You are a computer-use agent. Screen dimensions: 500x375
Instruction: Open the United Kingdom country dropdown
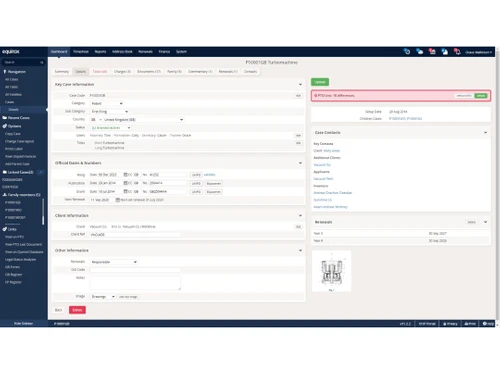[143, 120]
